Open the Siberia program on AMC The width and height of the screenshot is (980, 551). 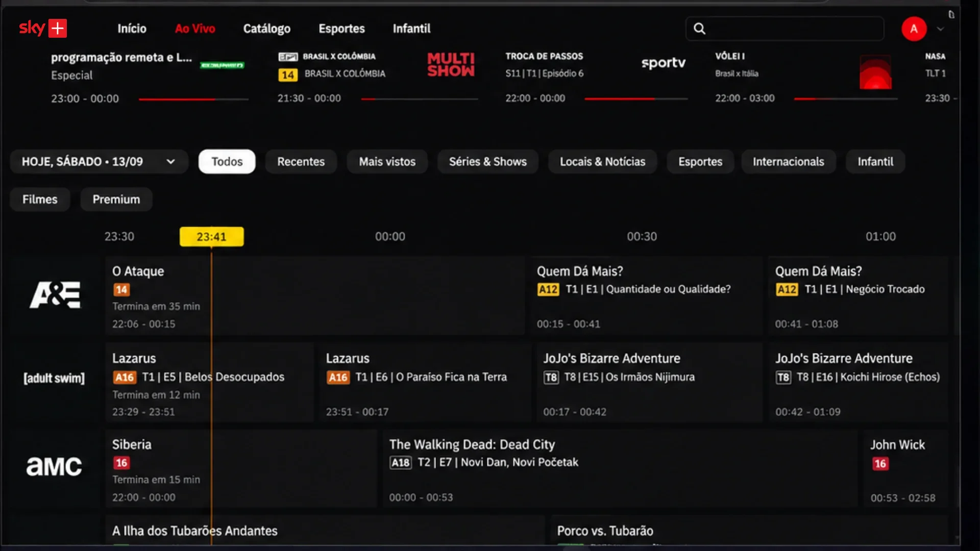241,469
